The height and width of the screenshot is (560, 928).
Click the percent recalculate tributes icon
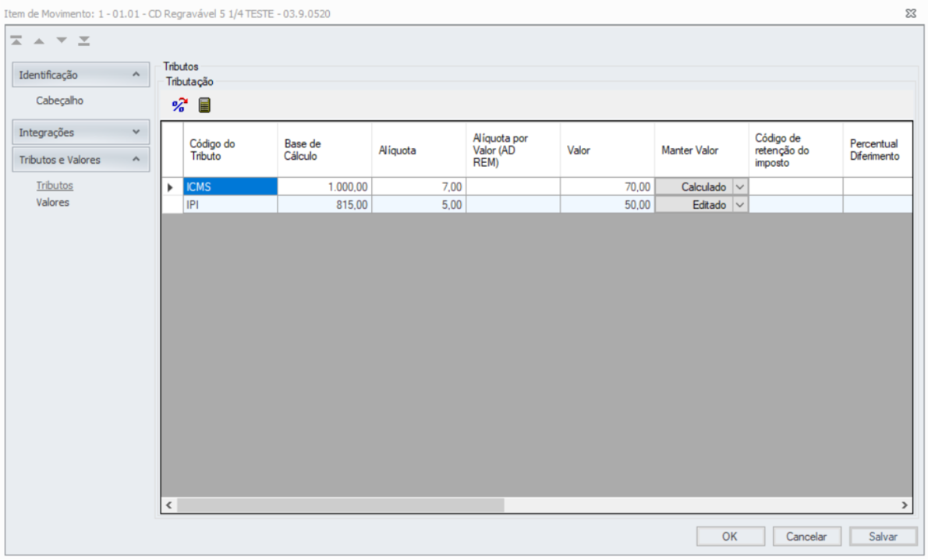179,105
